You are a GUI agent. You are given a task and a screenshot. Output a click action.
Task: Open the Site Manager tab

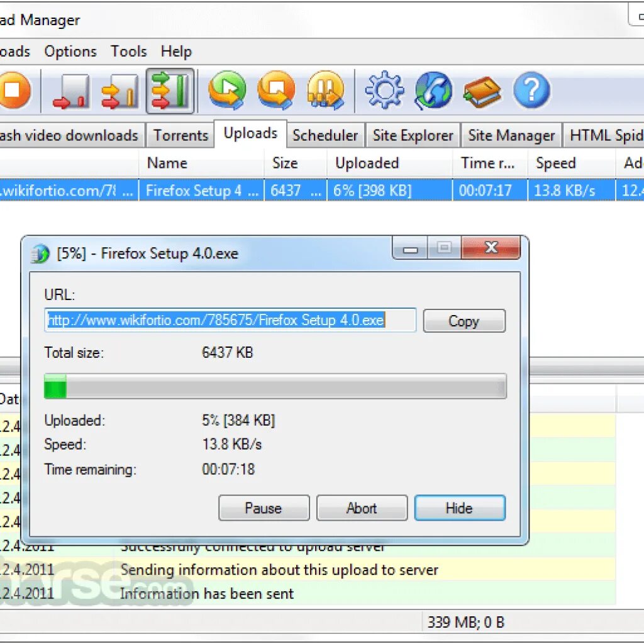(x=511, y=135)
